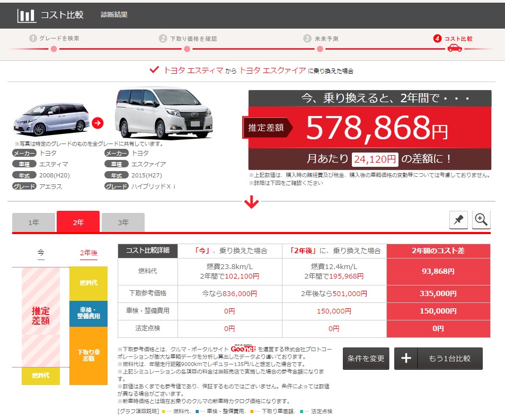
Task: Click the Esquire white van thumbnail
Action: (164, 113)
